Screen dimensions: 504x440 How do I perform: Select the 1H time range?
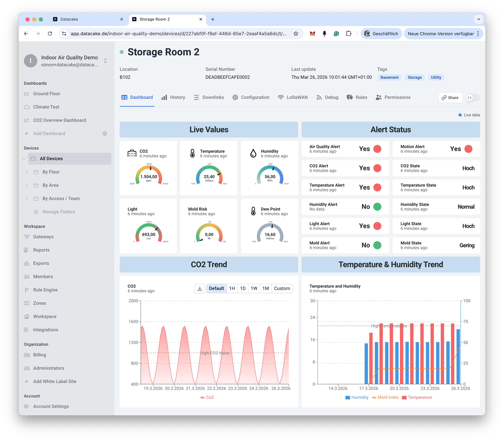[232, 288]
